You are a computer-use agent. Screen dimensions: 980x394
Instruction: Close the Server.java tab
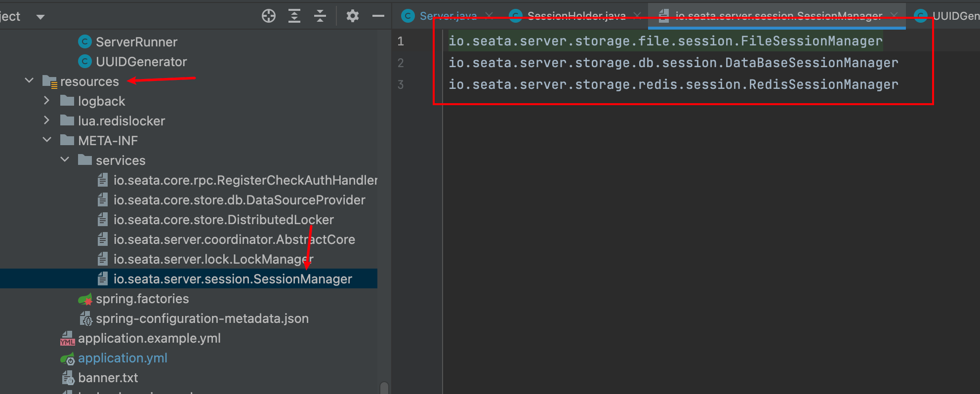(x=489, y=16)
